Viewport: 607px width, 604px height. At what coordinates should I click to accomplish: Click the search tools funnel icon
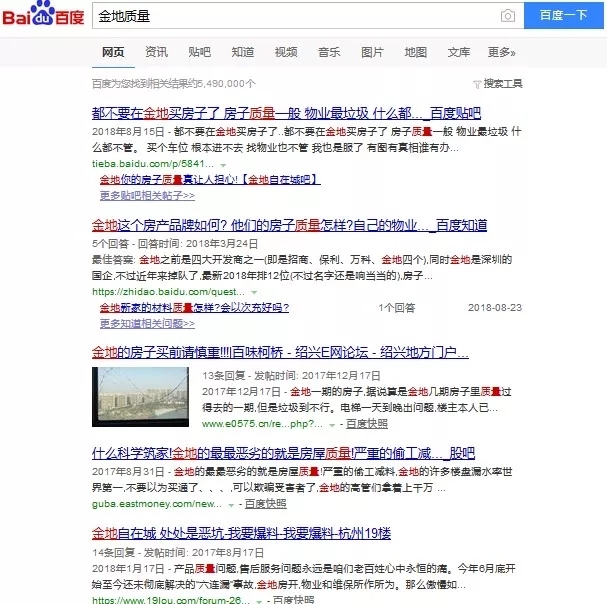477,84
